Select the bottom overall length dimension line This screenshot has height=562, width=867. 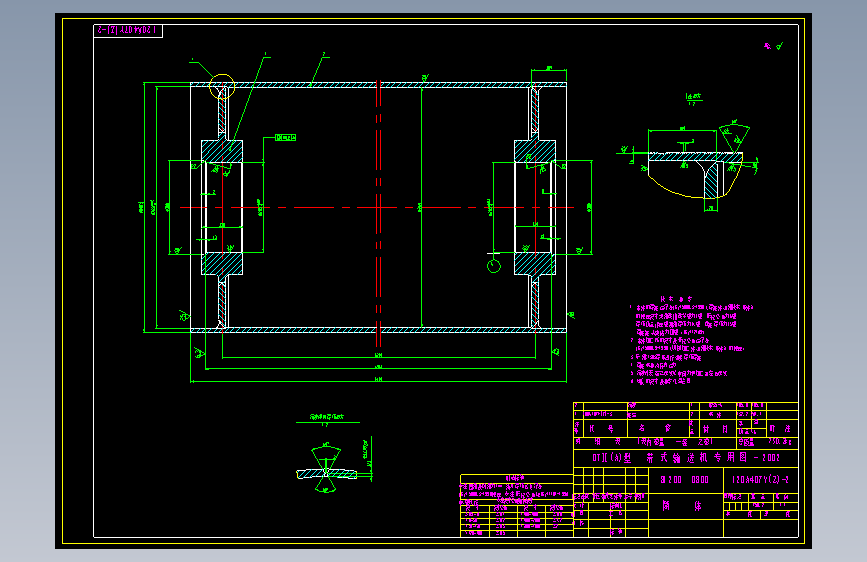click(x=378, y=381)
